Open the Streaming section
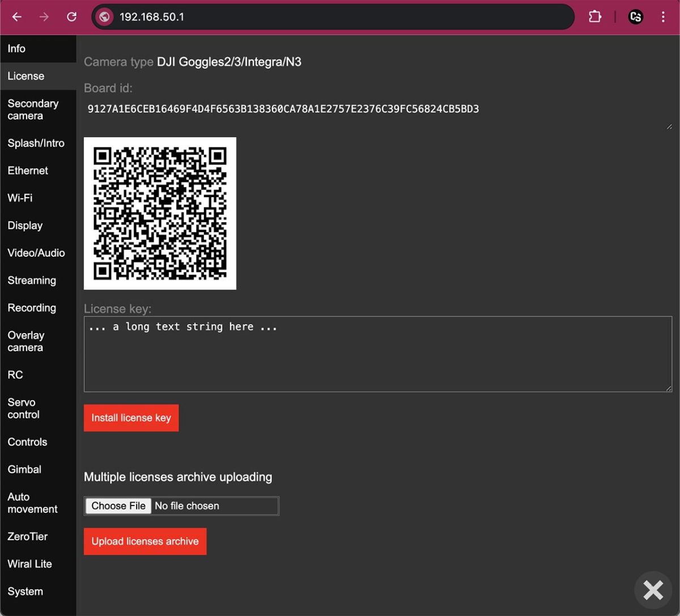The width and height of the screenshot is (680, 616). tap(32, 281)
